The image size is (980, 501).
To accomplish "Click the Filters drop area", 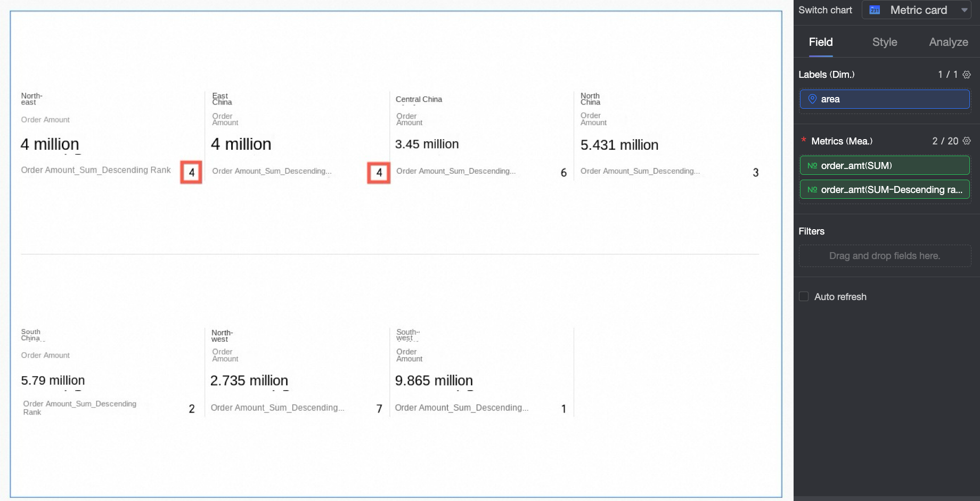I will pyautogui.click(x=885, y=256).
